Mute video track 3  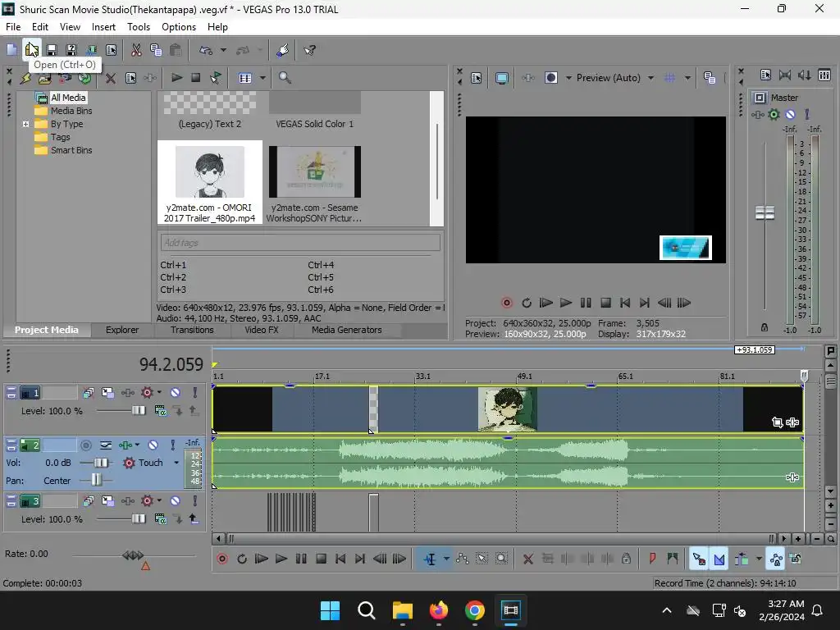(176, 501)
